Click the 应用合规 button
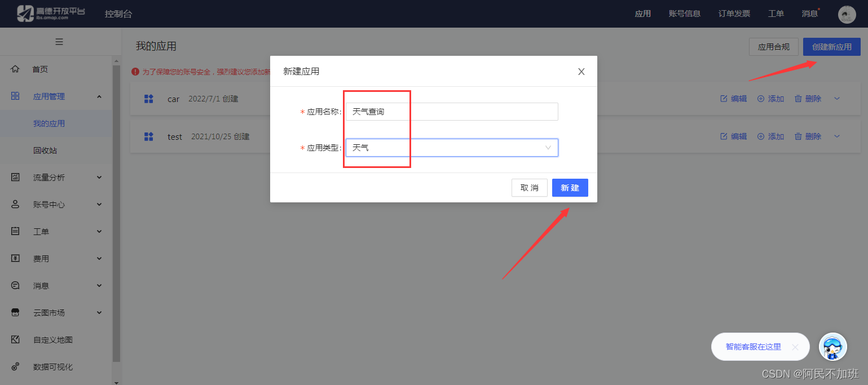 tap(773, 47)
